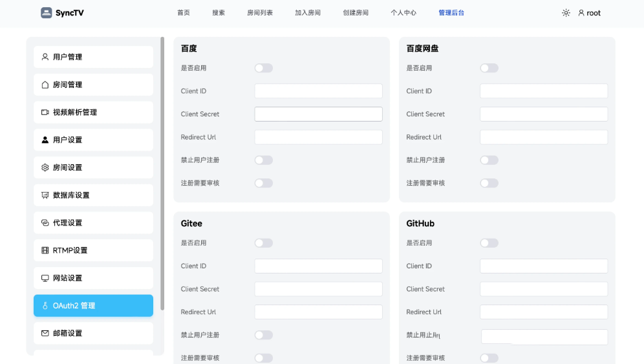Open RTMP设置 via its grid icon
This screenshot has height=364, width=644.
click(x=45, y=250)
